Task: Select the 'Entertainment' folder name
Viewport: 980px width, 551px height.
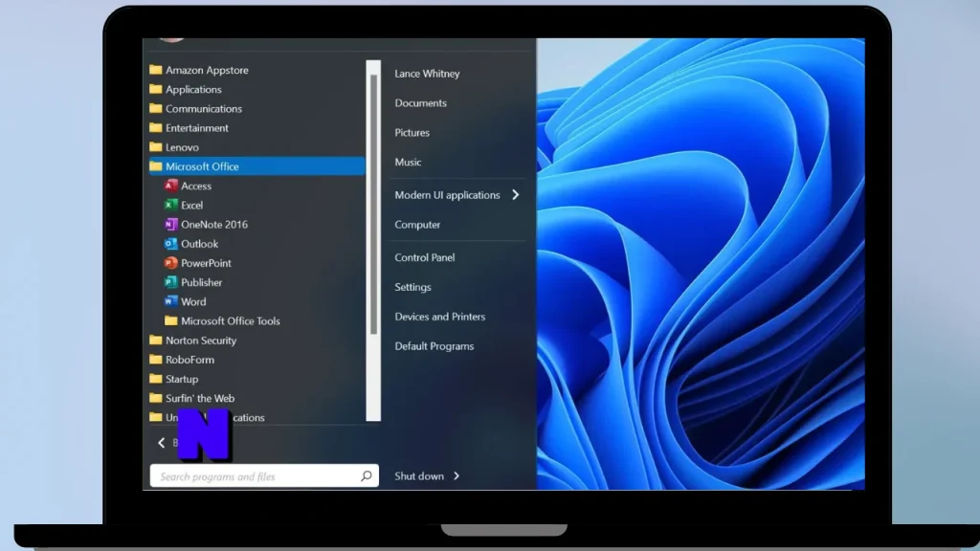Action: point(197,128)
